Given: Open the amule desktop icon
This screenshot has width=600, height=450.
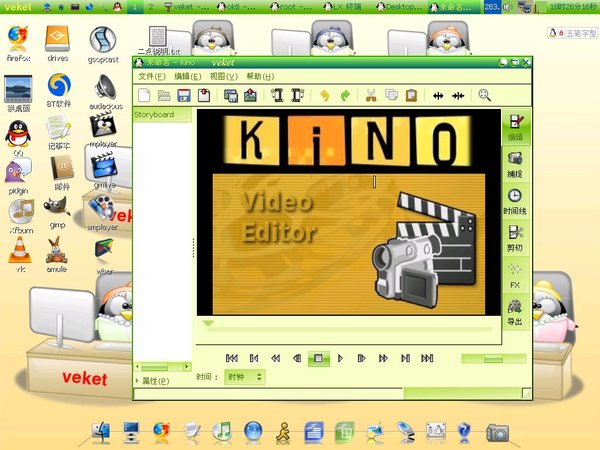Looking at the screenshot, I should [57, 255].
